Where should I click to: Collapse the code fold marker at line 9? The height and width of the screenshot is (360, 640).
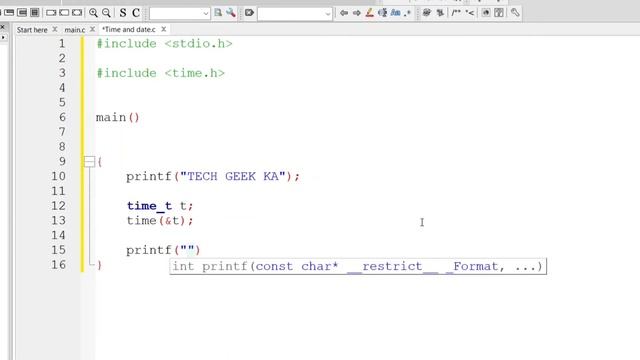point(89,162)
